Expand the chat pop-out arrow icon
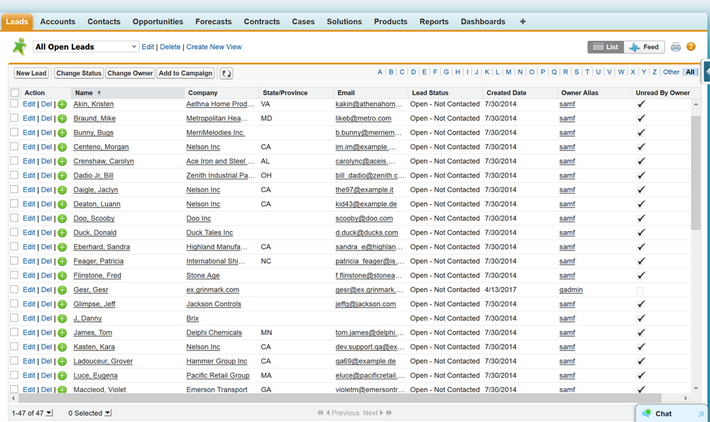Viewport: 710px width, 422px height. (701, 414)
